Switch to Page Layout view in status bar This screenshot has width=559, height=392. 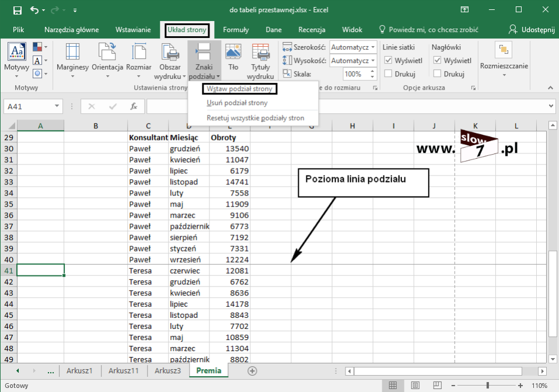coord(415,385)
